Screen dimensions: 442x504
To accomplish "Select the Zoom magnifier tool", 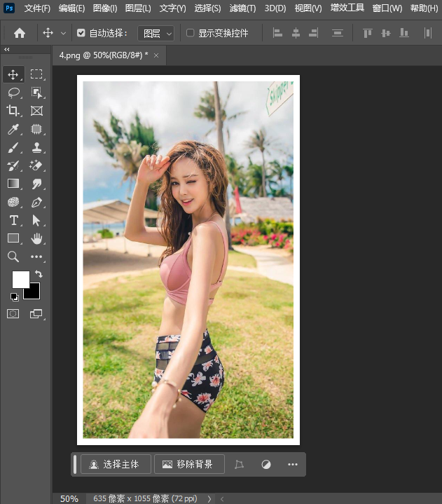I will click(13, 257).
